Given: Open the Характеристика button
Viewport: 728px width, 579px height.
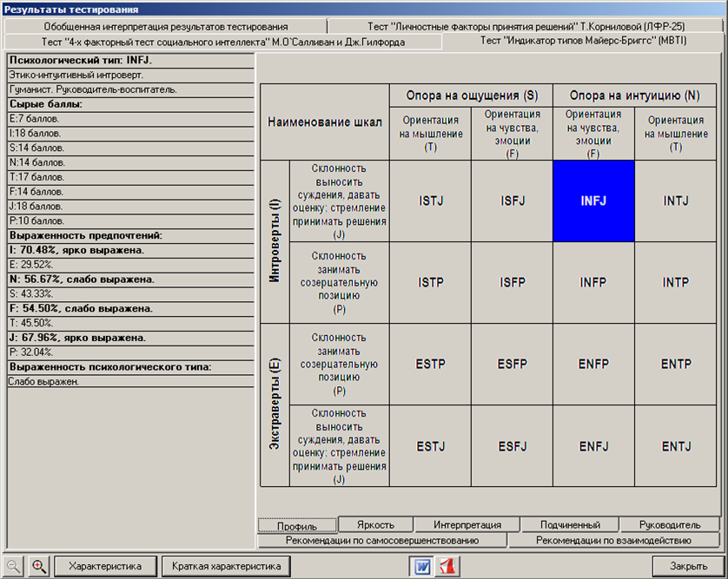Looking at the screenshot, I should [105, 566].
